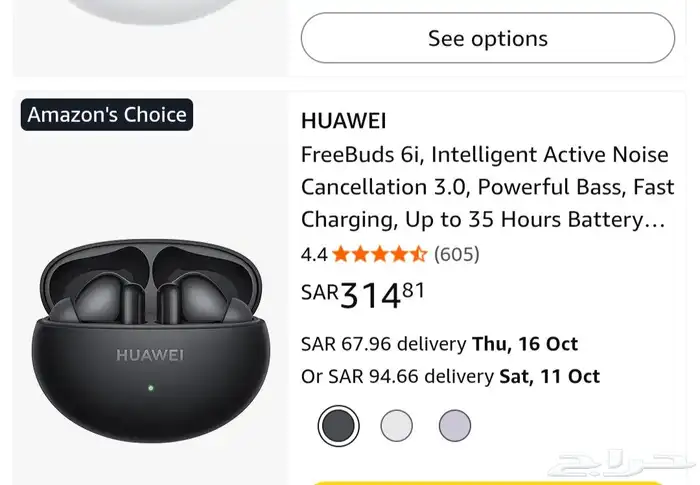Choose the light purple color swatch

(x=454, y=426)
